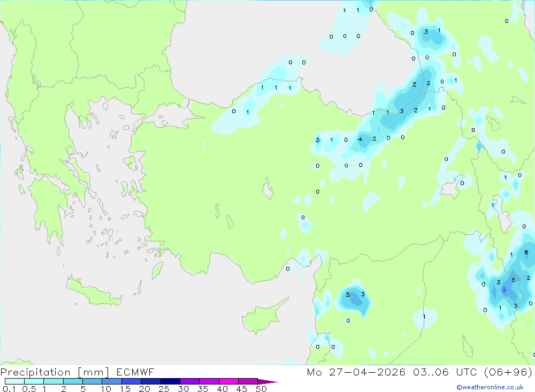Click the 1–2 mm legend color box
The height and width of the screenshot is (392, 535).
tap(53, 381)
